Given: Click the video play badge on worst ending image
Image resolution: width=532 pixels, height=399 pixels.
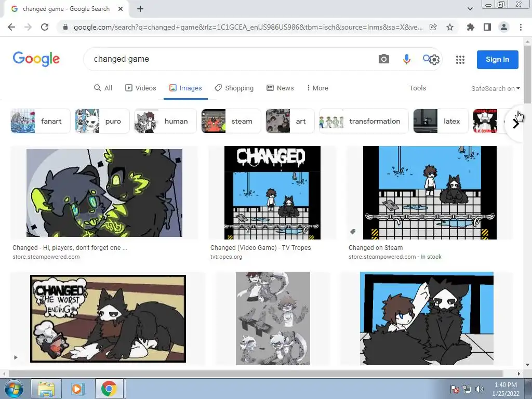Looking at the screenshot, I should (16, 357).
